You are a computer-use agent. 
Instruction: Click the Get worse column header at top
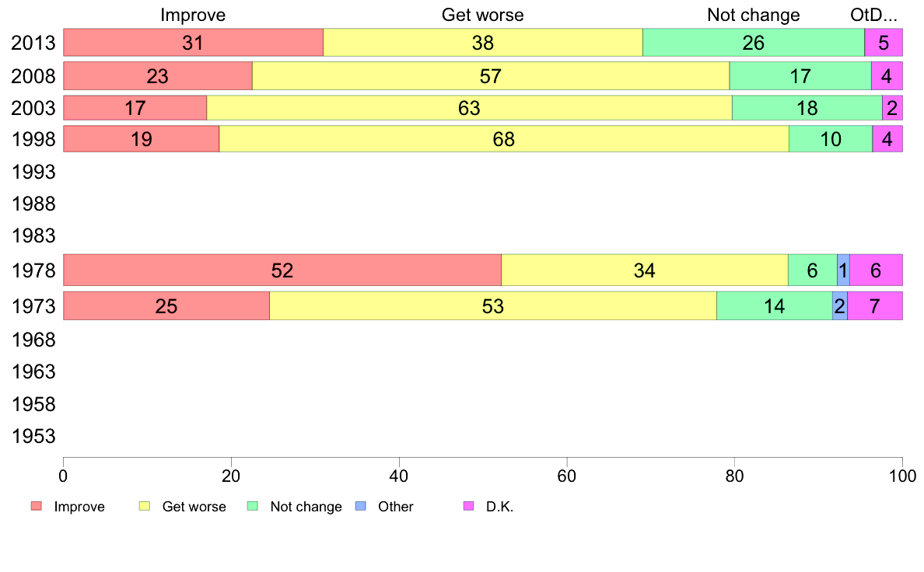482,16
